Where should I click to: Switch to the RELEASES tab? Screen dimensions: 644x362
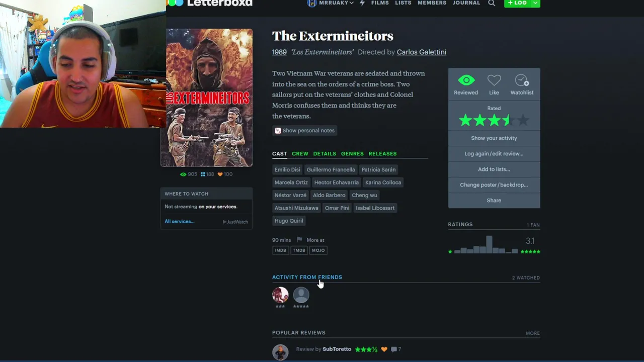(x=382, y=154)
